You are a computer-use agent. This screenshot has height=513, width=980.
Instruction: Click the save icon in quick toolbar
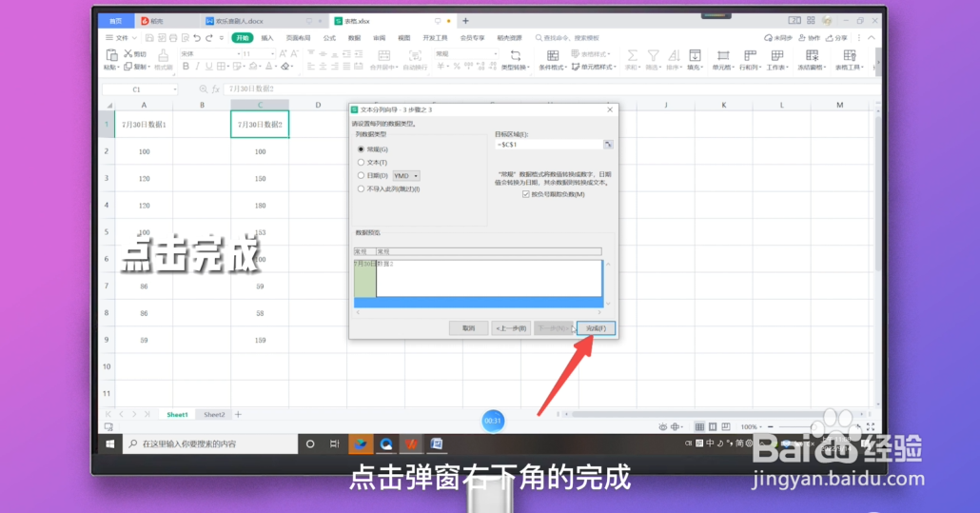tap(150, 38)
